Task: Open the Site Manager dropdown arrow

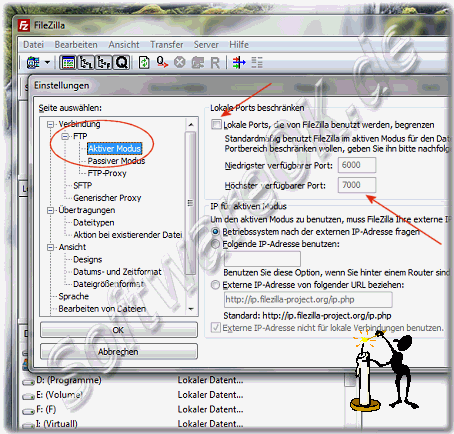Action: click(x=47, y=62)
